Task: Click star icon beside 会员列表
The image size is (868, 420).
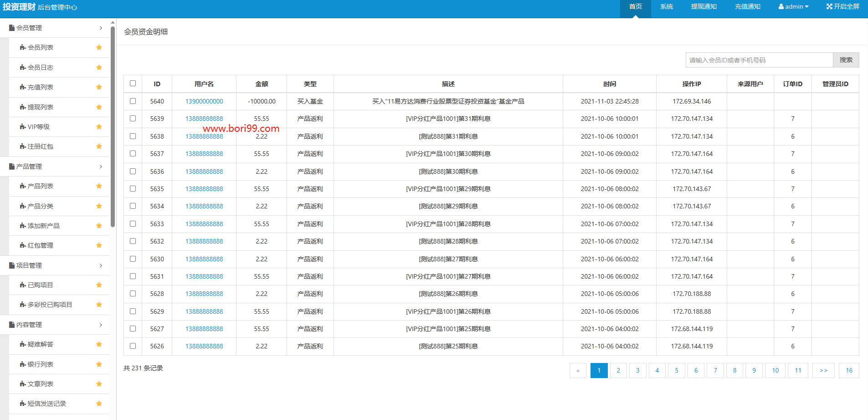Action: pos(99,47)
